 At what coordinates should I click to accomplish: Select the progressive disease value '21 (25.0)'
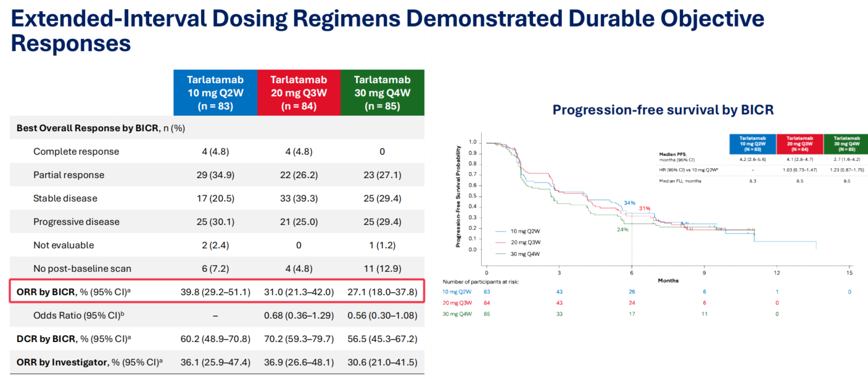tap(299, 222)
